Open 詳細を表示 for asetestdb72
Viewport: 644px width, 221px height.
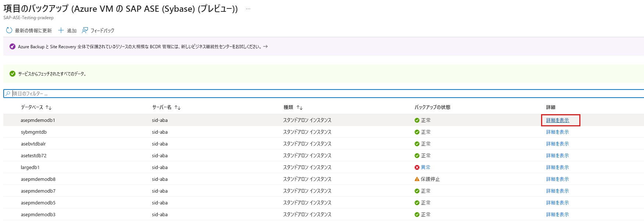coord(558,155)
